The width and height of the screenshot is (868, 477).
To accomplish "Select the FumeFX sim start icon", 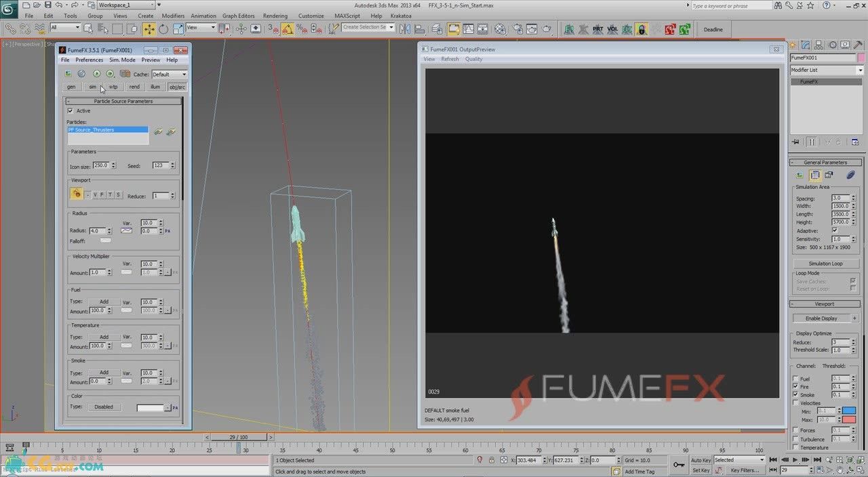I will tap(96, 75).
